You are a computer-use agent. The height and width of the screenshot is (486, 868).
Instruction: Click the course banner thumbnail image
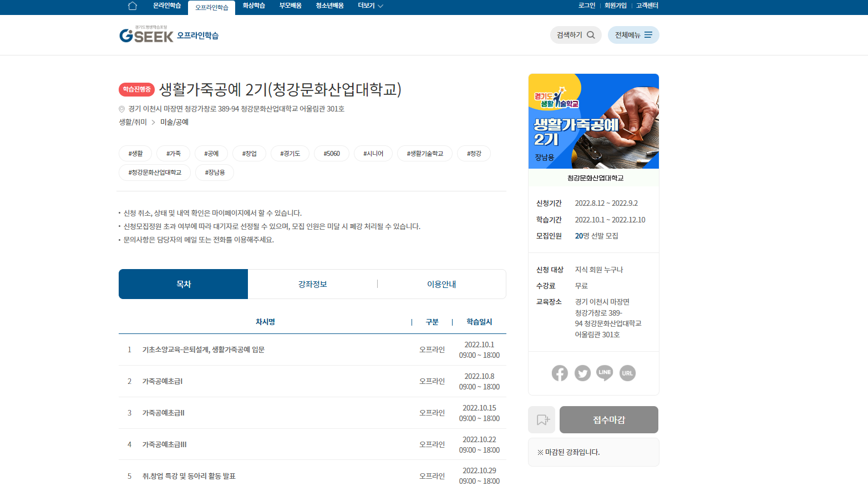(593, 121)
